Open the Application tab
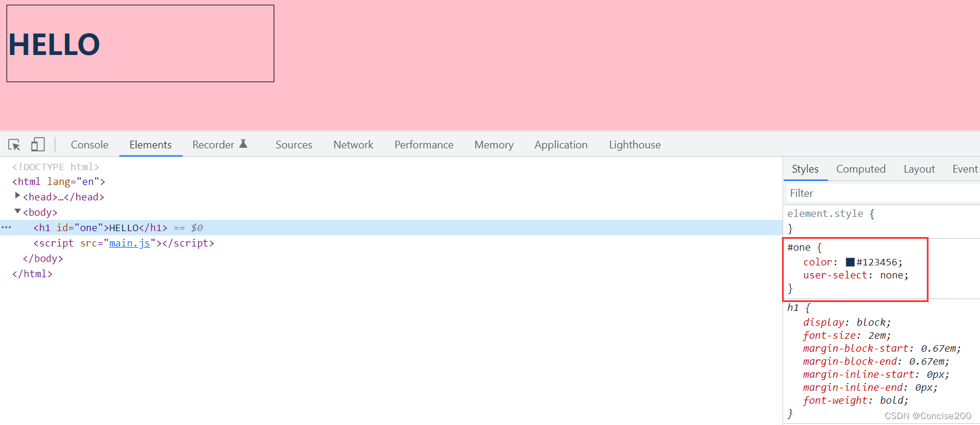 pyautogui.click(x=561, y=145)
